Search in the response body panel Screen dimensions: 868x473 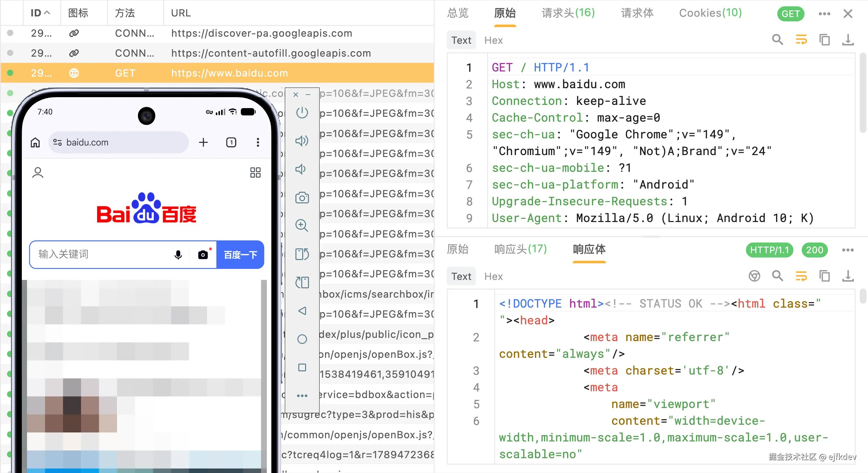coord(778,276)
